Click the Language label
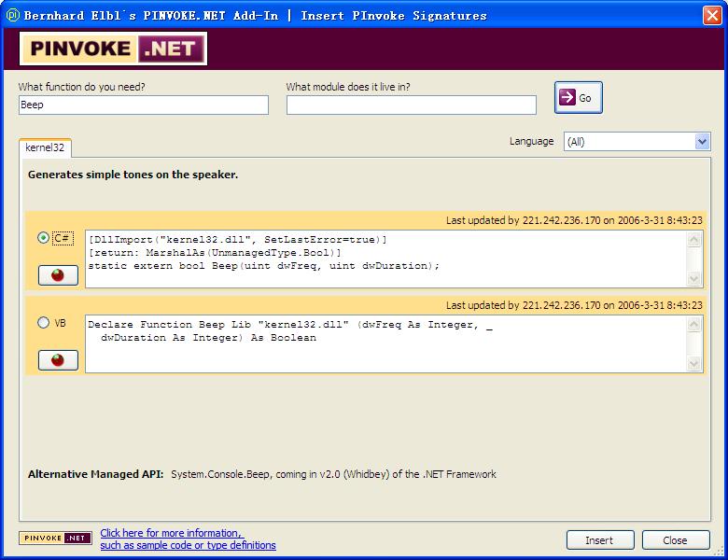This screenshot has height=560, width=728. 532,141
